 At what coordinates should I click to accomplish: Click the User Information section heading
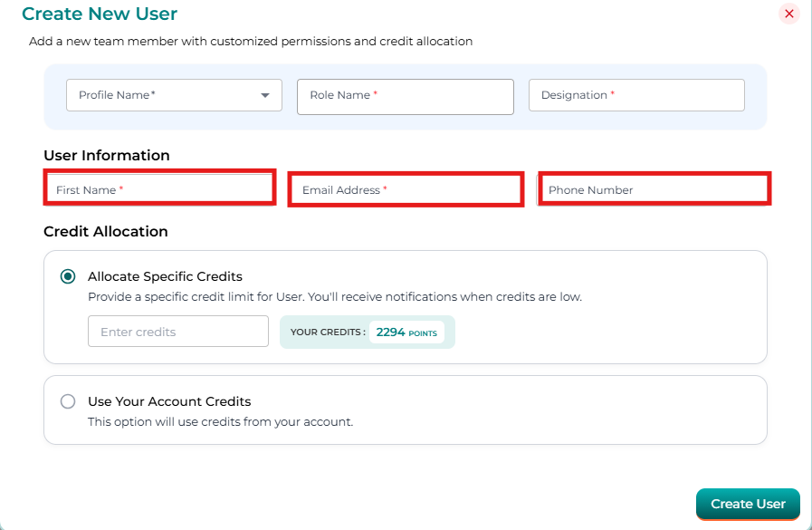(107, 155)
